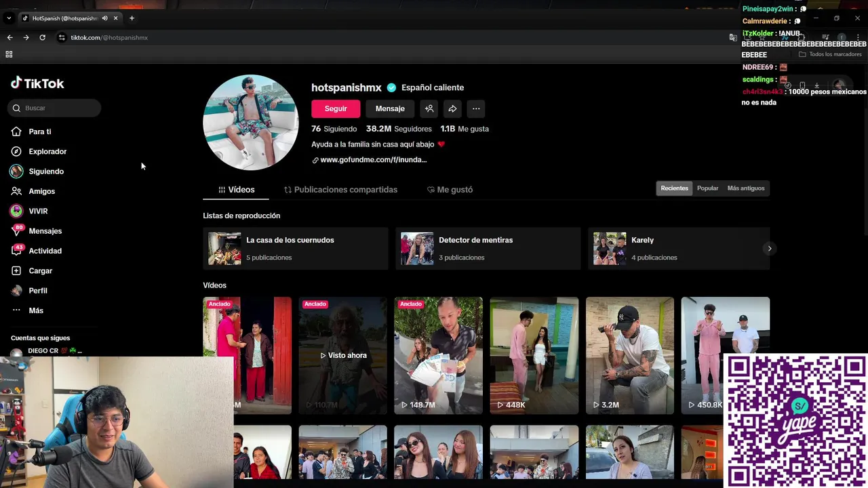Play the 3.2M views video

[630, 355]
